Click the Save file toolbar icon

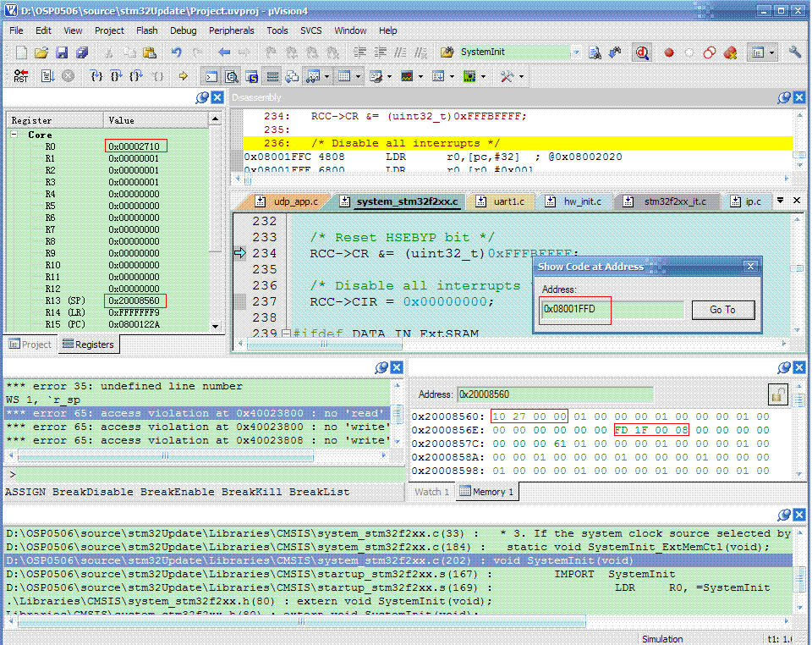[62, 52]
